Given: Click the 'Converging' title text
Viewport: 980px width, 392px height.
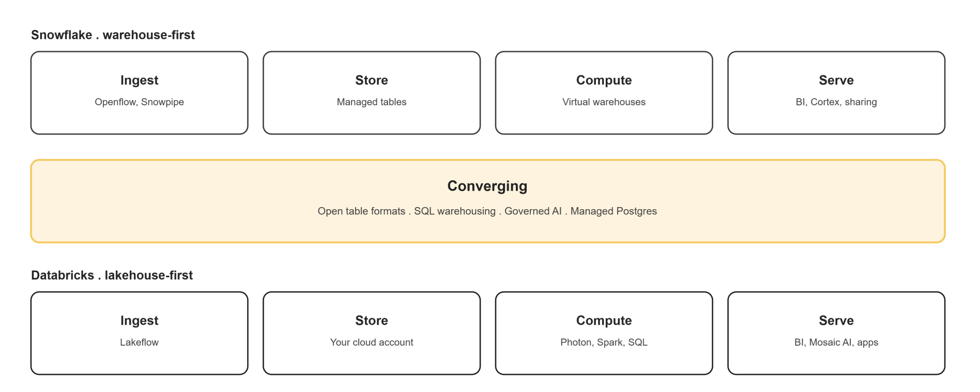Looking at the screenshot, I should point(487,186).
